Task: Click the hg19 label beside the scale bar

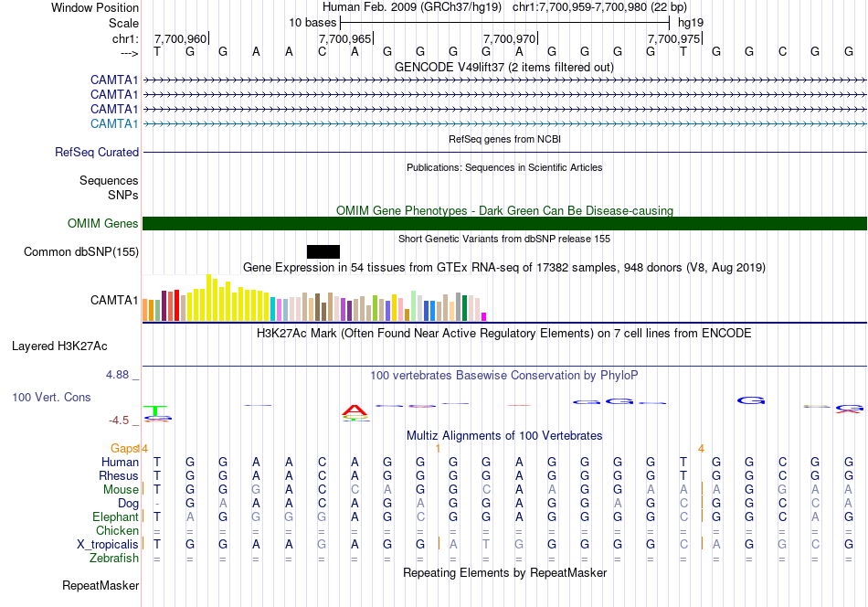Action: coord(691,23)
